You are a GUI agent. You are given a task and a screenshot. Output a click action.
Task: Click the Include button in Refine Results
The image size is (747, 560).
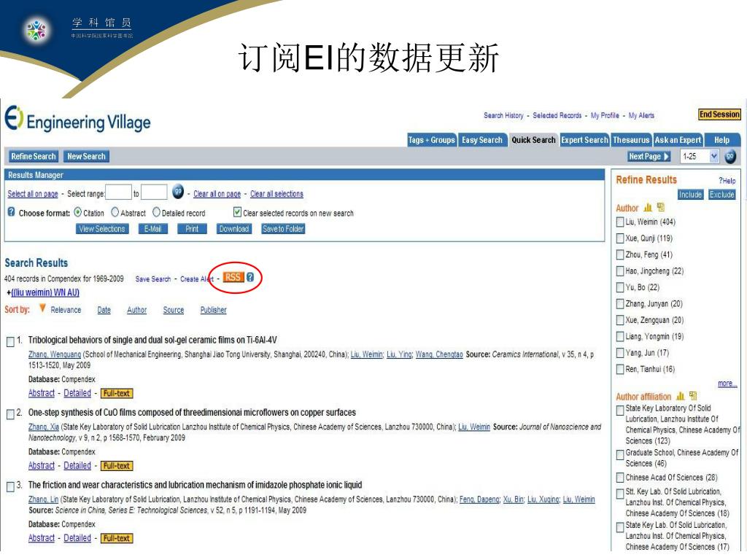tap(690, 194)
